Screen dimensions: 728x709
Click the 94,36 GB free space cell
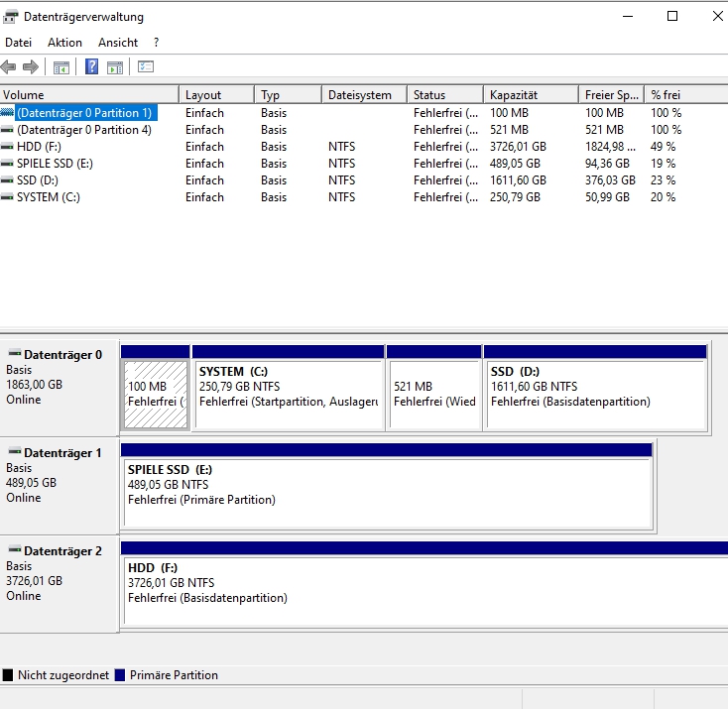click(x=607, y=164)
